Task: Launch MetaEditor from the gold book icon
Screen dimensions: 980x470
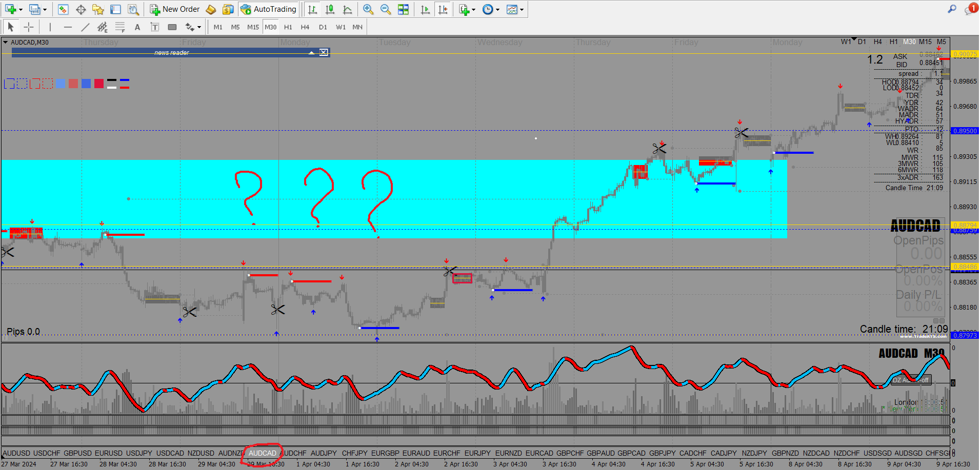Action: 210,9
